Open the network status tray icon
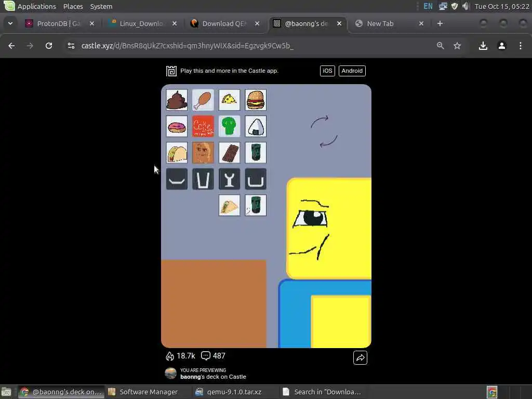The image size is (532, 399). click(x=443, y=6)
